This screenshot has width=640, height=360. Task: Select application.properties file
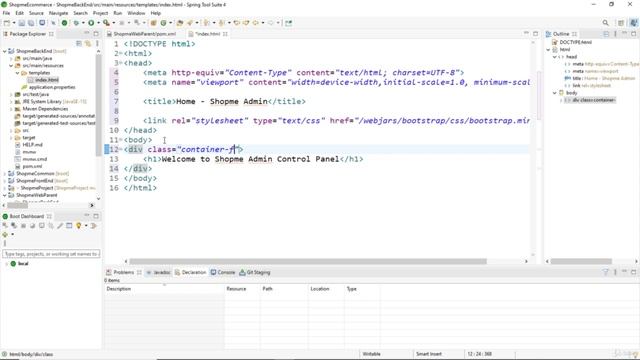(52, 87)
